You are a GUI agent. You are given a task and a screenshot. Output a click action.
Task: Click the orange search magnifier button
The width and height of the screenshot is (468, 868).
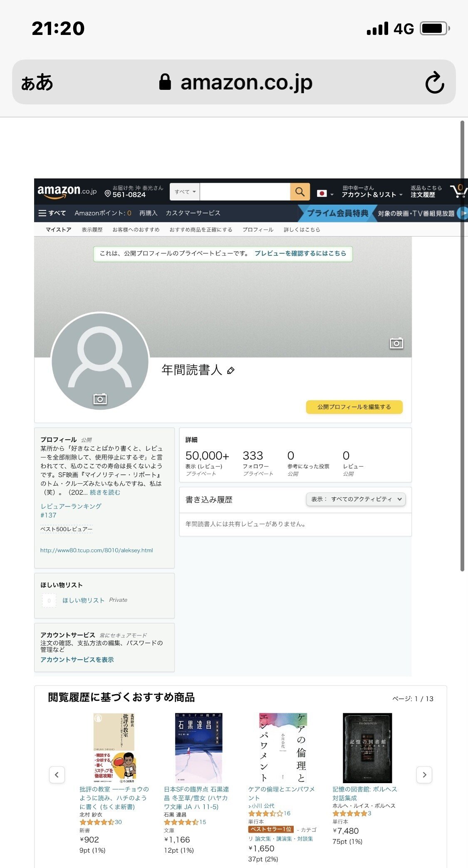[x=300, y=192]
